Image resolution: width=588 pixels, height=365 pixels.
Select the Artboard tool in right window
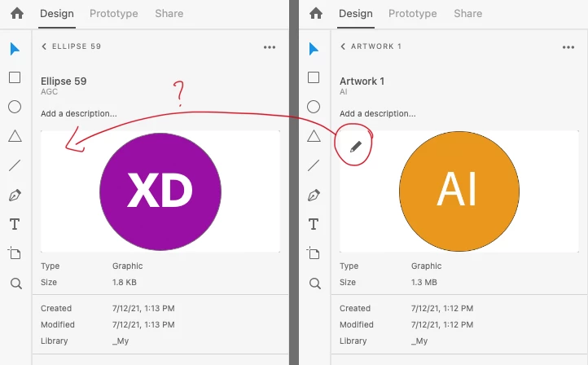(314, 253)
